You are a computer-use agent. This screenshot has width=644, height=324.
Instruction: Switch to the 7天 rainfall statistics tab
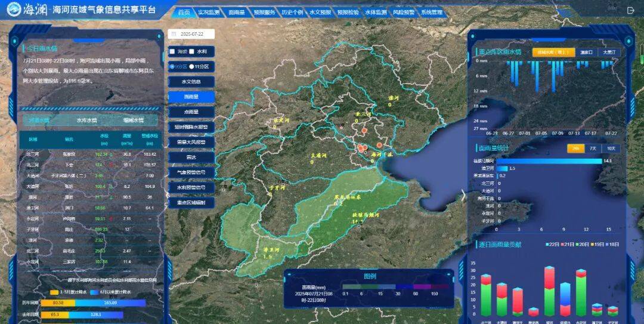coord(593,148)
